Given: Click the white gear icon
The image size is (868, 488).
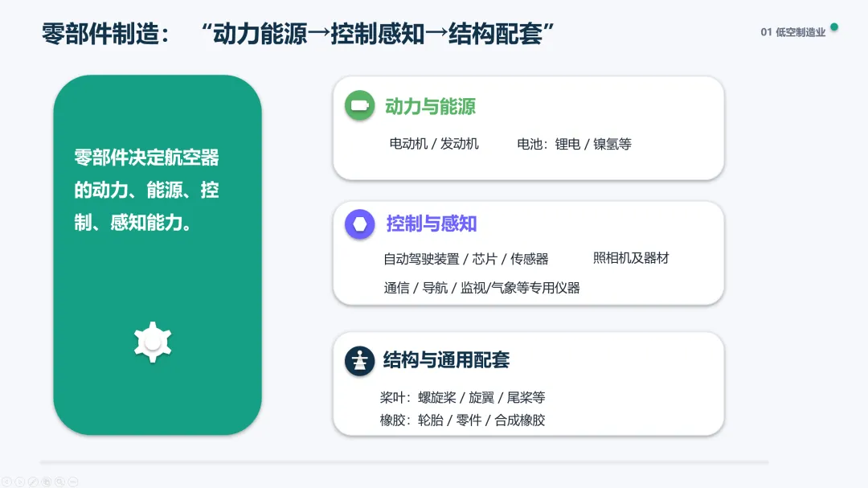Looking at the screenshot, I should point(153,342).
